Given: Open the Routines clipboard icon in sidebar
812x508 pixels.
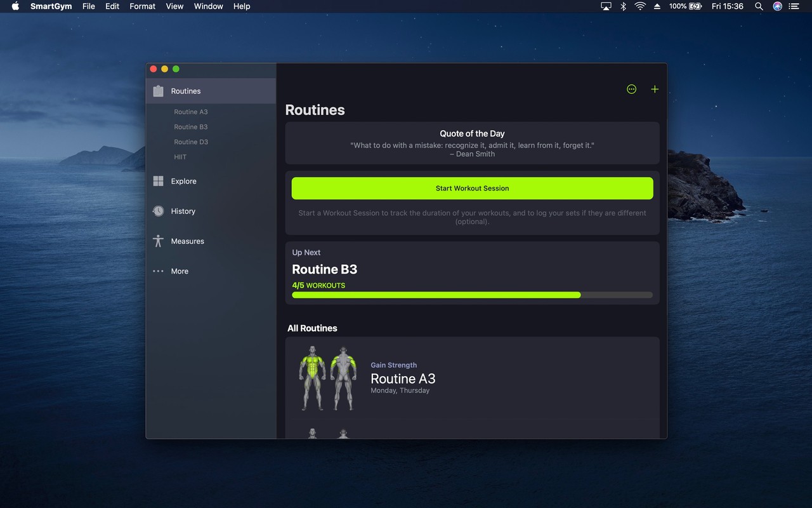Looking at the screenshot, I should pos(158,91).
